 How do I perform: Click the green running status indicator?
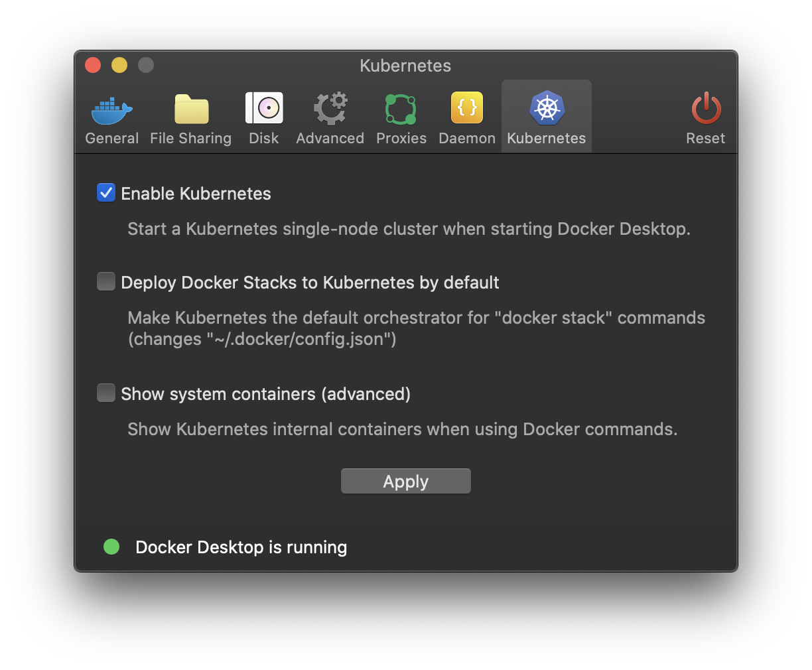coord(111,547)
